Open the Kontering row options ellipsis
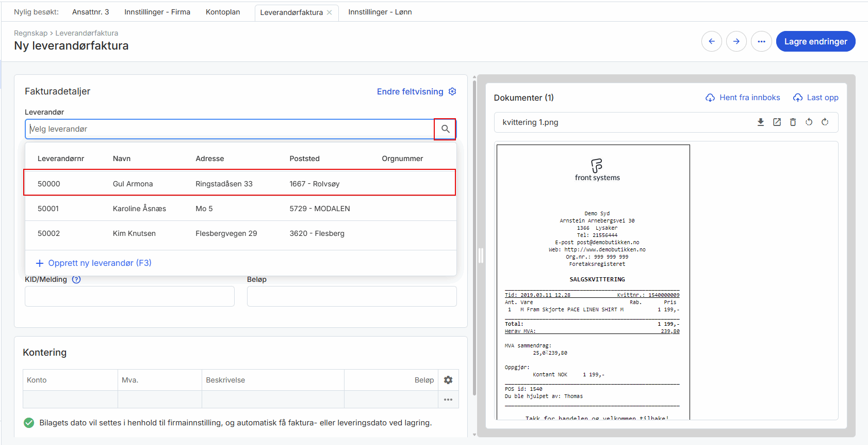This screenshot has width=868, height=445. (x=448, y=400)
